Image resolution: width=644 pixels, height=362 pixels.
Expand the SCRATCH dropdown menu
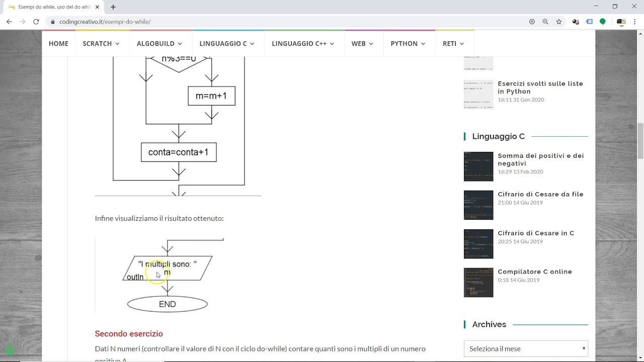(102, 44)
